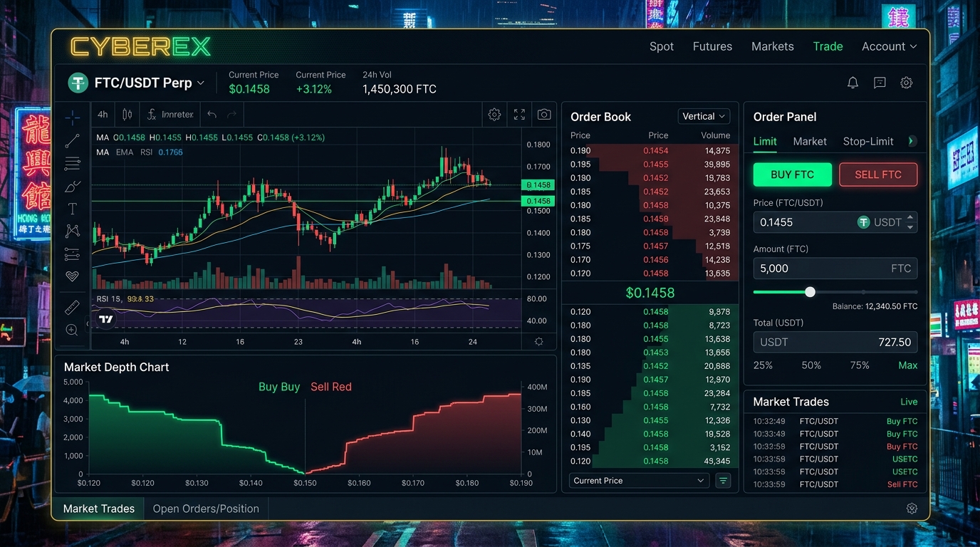Open axis settings gear below price scale

[539, 342]
